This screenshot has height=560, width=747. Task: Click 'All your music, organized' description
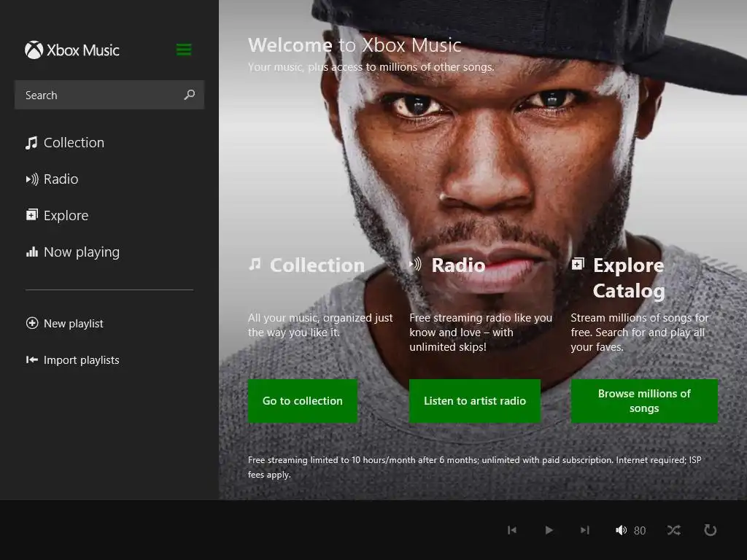coord(320,324)
